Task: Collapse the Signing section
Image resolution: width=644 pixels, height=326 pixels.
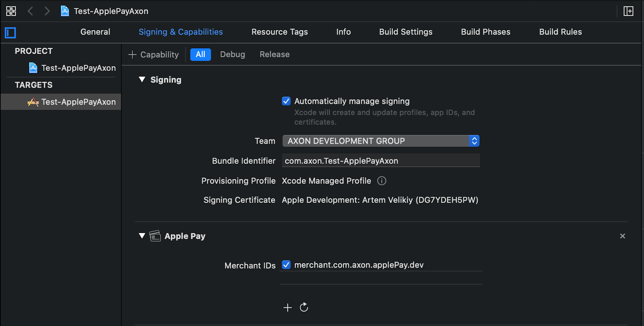Action: (x=142, y=80)
